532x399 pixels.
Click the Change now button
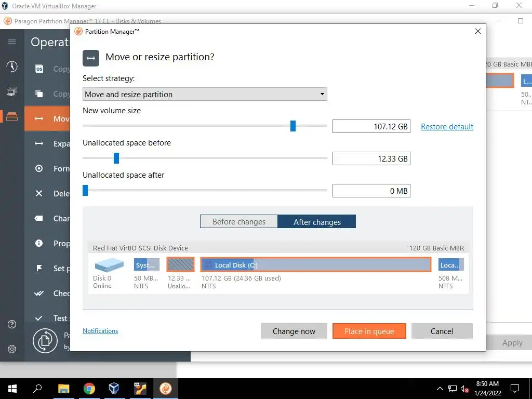click(294, 331)
